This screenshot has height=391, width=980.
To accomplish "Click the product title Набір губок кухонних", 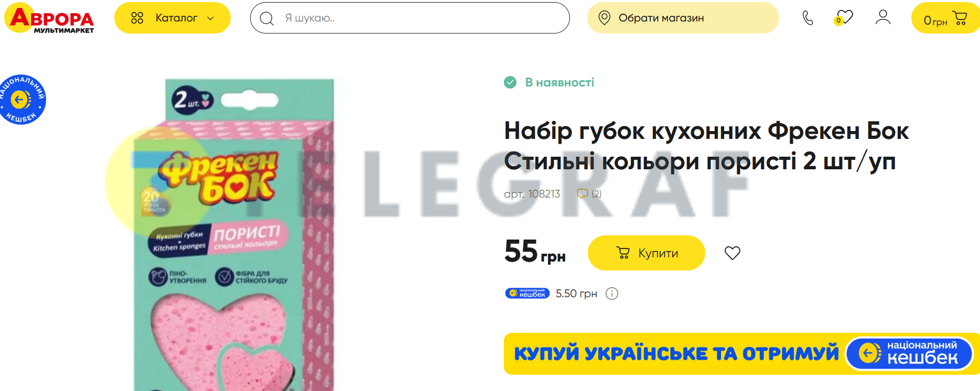I will pos(706,146).
